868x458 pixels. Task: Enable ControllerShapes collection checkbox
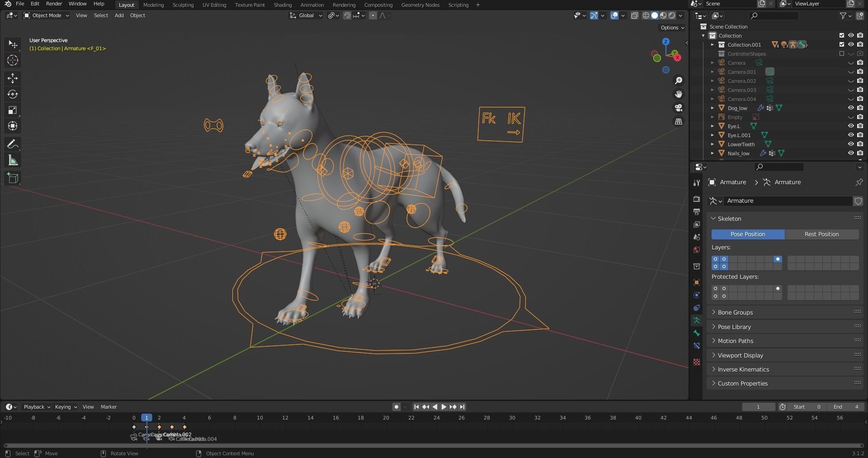(x=841, y=53)
